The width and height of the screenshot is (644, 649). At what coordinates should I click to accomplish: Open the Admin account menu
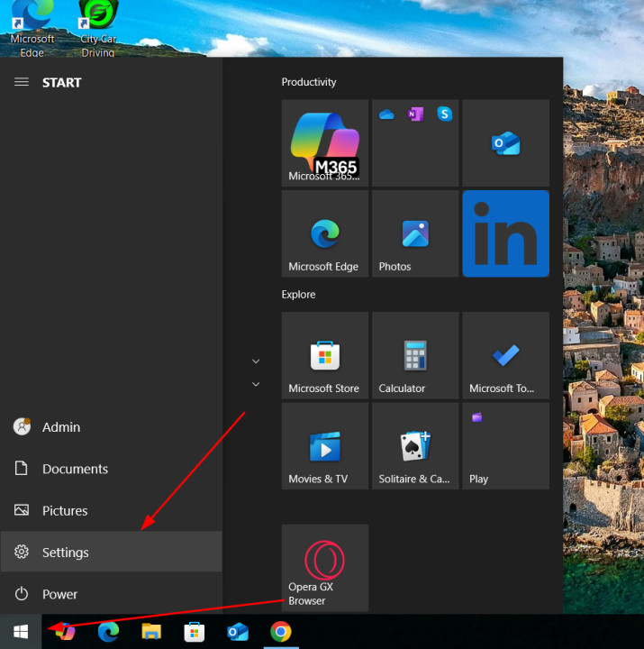click(x=112, y=426)
